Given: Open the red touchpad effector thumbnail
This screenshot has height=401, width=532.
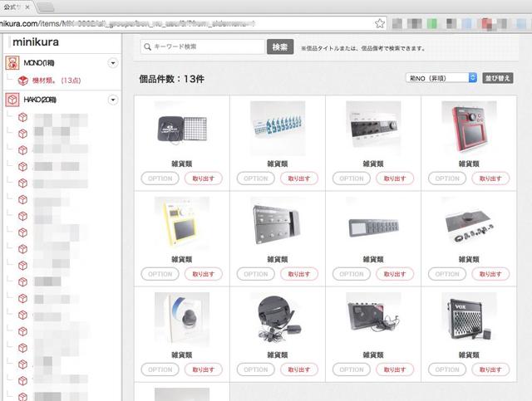Looking at the screenshot, I should [x=469, y=129].
